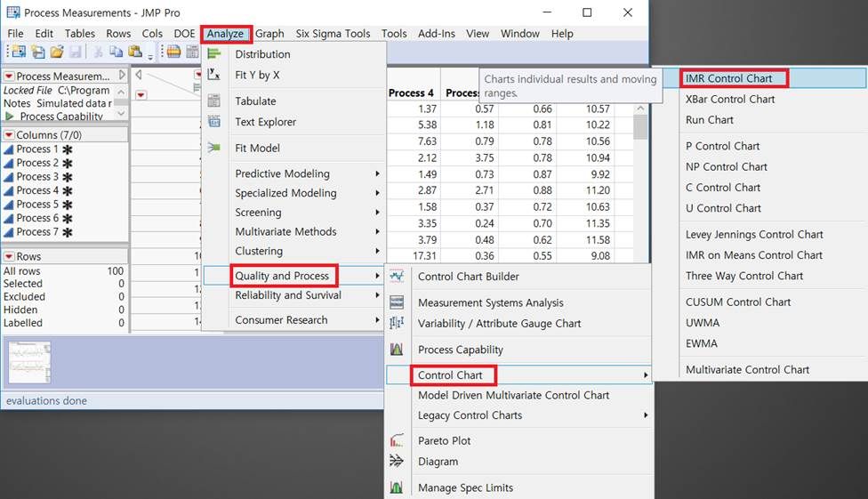868x499 pixels.
Task: Open the Rows red triangle menu
Action: [9, 256]
